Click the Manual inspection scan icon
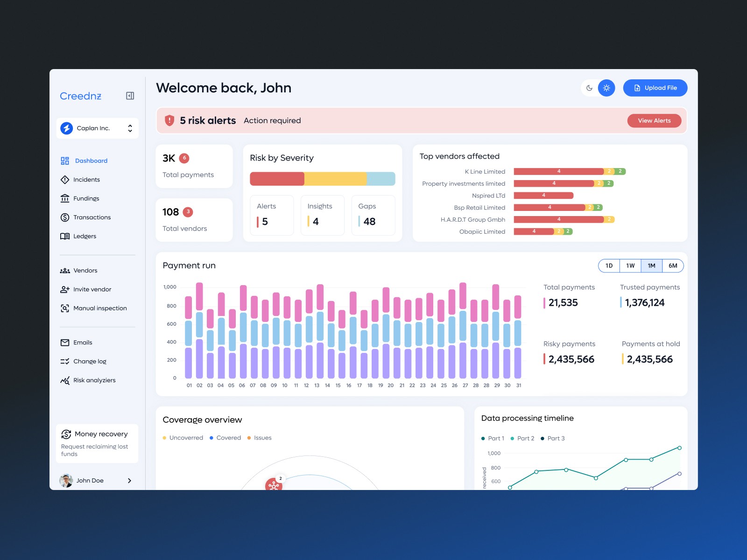Viewport: 747px width, 560px height. [65, 308]
